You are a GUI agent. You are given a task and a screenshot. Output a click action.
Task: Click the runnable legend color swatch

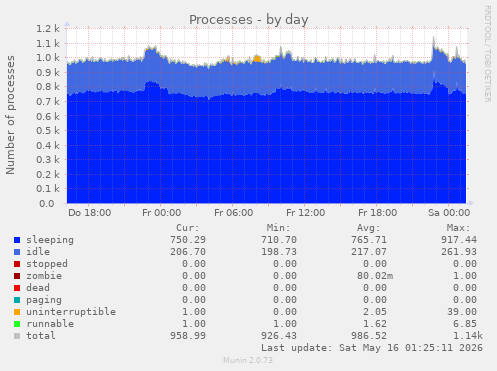pyautogui.click(x=17, y=324)
